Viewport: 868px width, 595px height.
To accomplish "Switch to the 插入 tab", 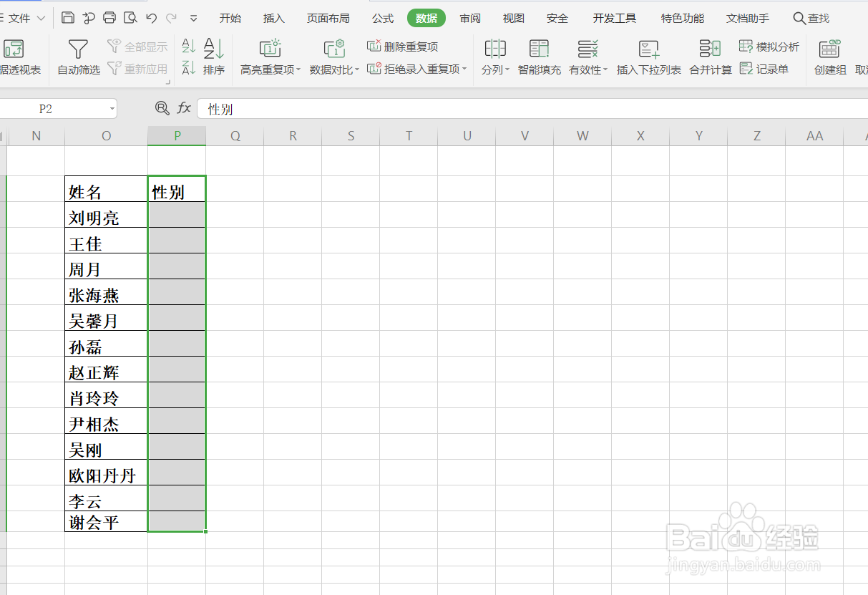I will coord(273,18).
